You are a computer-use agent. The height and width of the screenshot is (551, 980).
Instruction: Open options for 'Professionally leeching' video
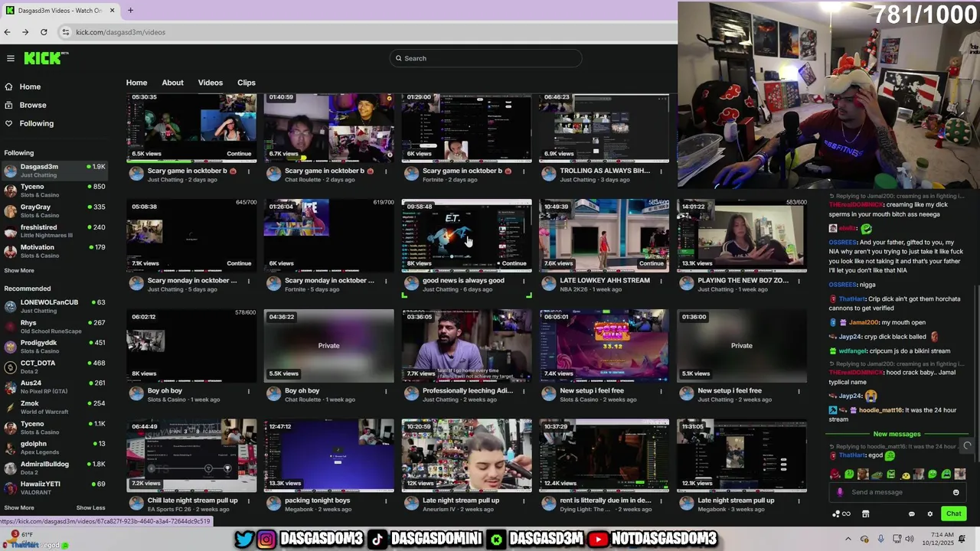tap(524, 391)
